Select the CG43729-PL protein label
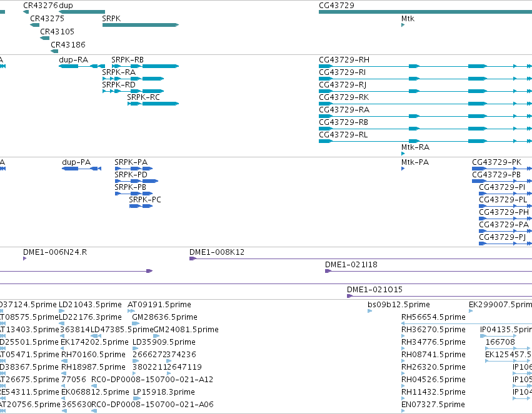Screen dimensions: 532x414 pos(503,200)
